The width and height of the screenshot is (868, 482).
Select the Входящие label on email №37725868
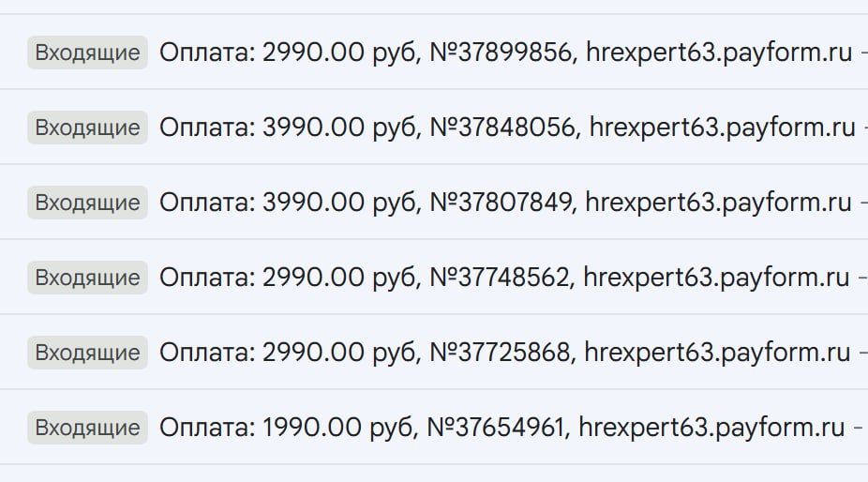point(87,353)
